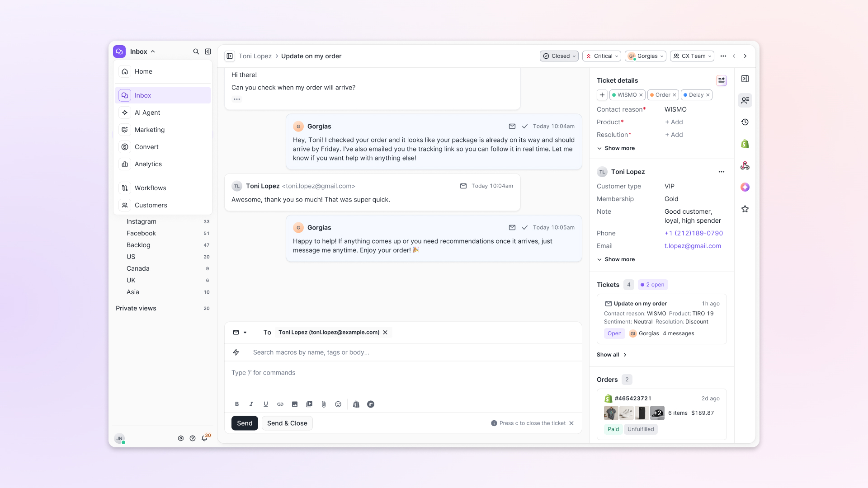Insert a link in the reply
The height and width of the screenshot is (488, 868).
280,404
